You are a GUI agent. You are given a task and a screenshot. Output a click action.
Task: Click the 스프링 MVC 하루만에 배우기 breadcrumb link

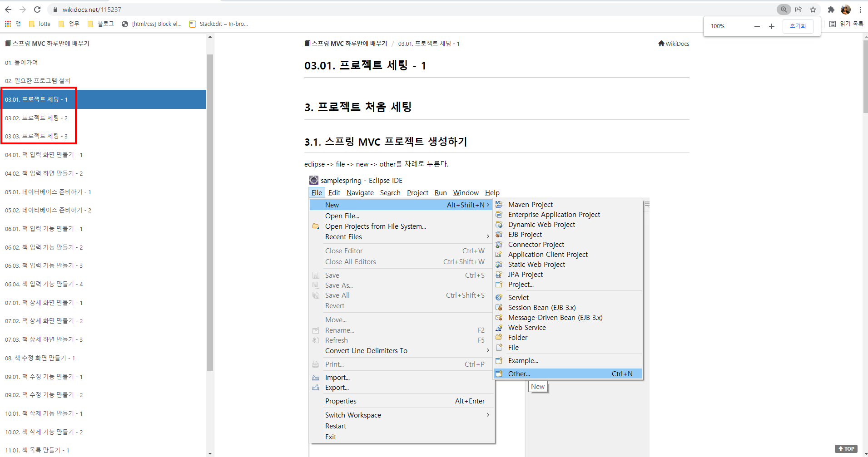(346, 44)
